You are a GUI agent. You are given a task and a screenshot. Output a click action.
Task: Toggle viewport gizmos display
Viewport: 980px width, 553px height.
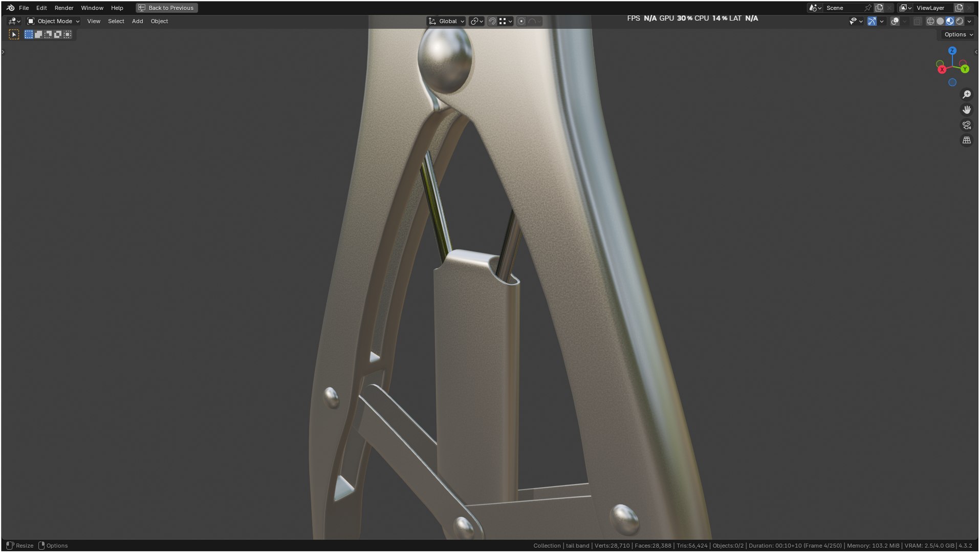[872, 21]
